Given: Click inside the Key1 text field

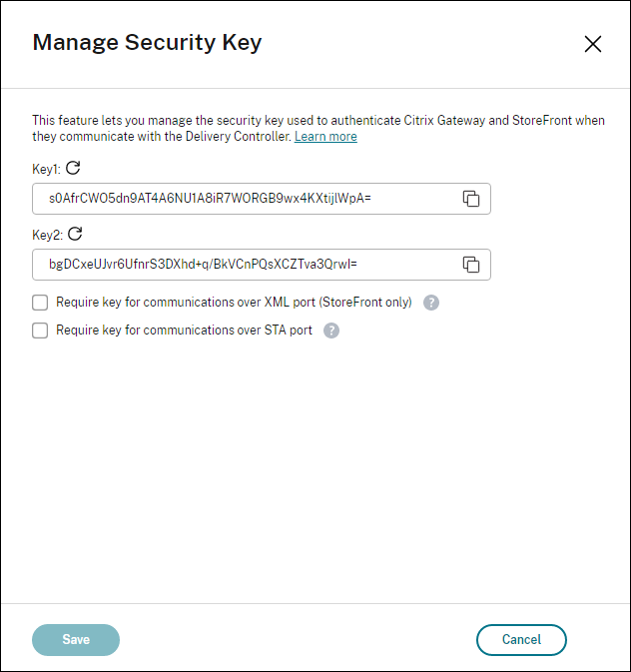Looking at the screenshot, I should coord(240,199).
